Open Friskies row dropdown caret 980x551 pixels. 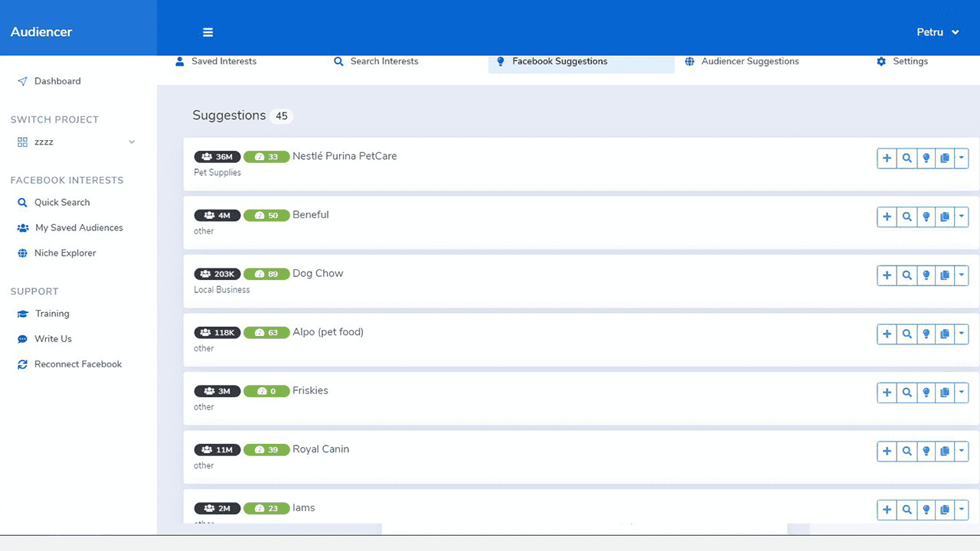pos(962,393)
